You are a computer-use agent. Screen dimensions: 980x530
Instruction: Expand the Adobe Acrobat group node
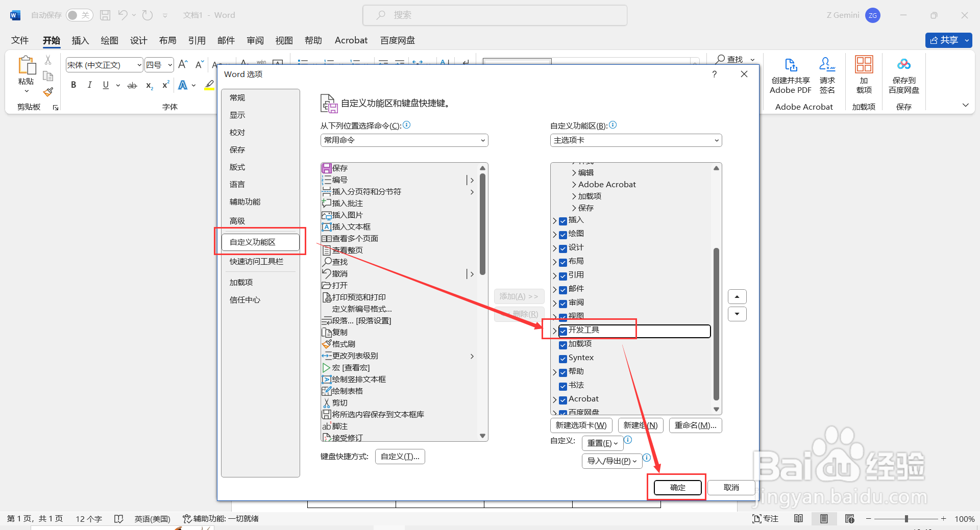point(574,185)
